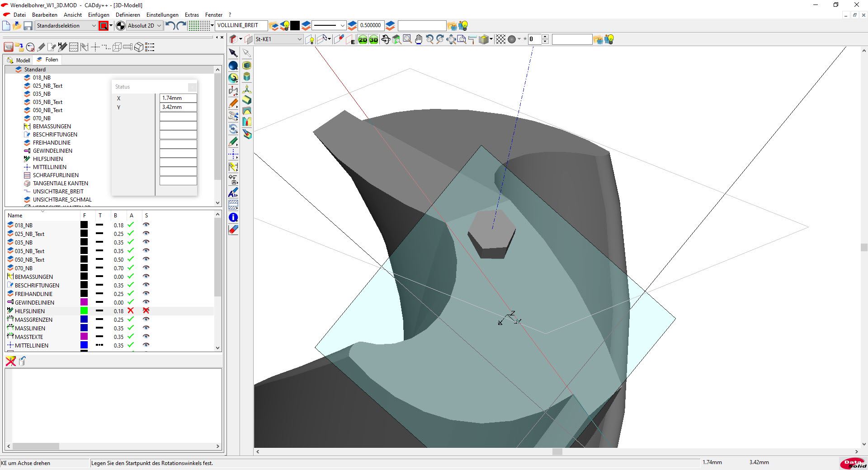The height and width of the screenshot is (470, 868).
Task: Toggle active checkmark for GEWINDELINIEN layer
Action: point(131,302)
